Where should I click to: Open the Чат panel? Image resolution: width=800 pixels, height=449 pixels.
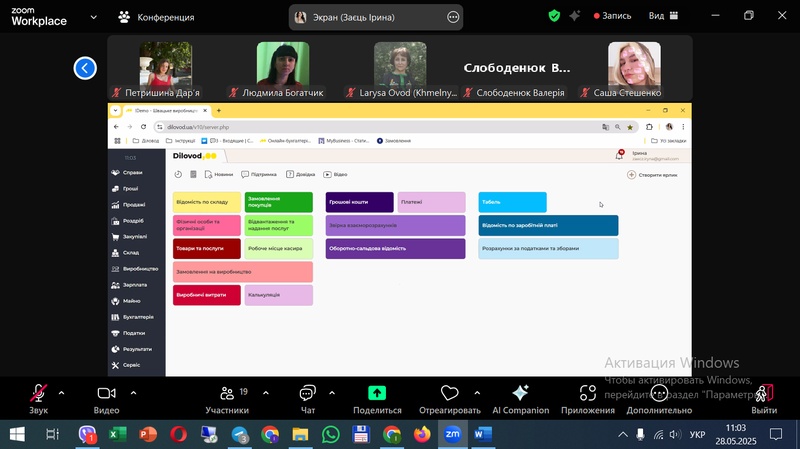(x=308, y=400)
